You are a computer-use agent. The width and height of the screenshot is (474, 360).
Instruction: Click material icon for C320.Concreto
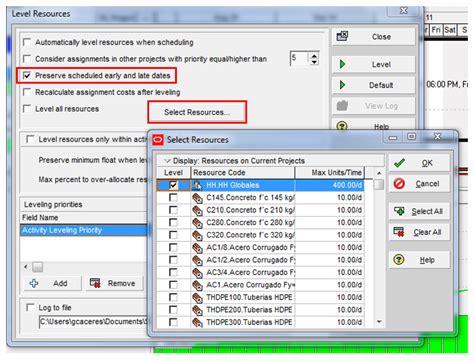(197, 235)
